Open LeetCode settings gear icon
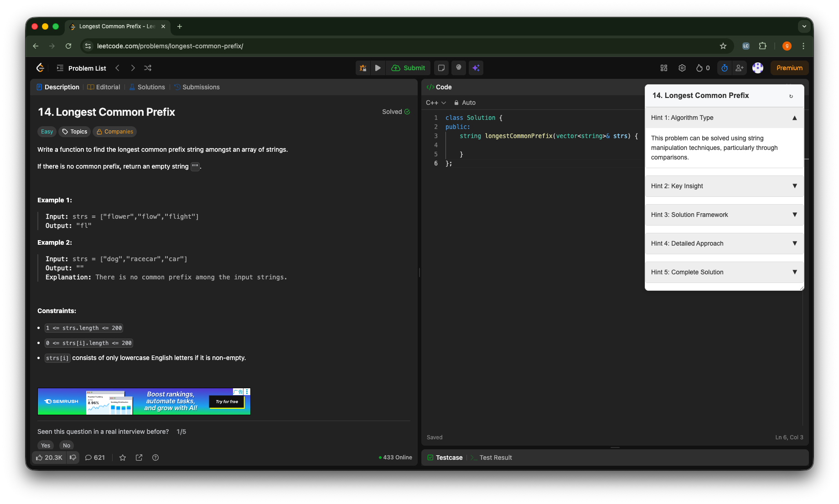This screenshot has height=504, width=839. pyautogui.click(x=682, y=68)
